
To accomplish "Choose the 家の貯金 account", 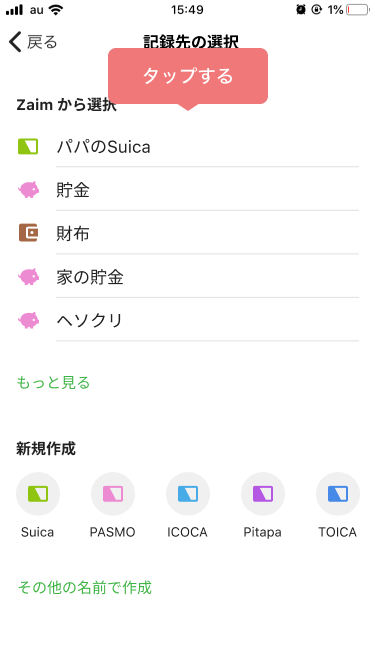I will (188, 277).
